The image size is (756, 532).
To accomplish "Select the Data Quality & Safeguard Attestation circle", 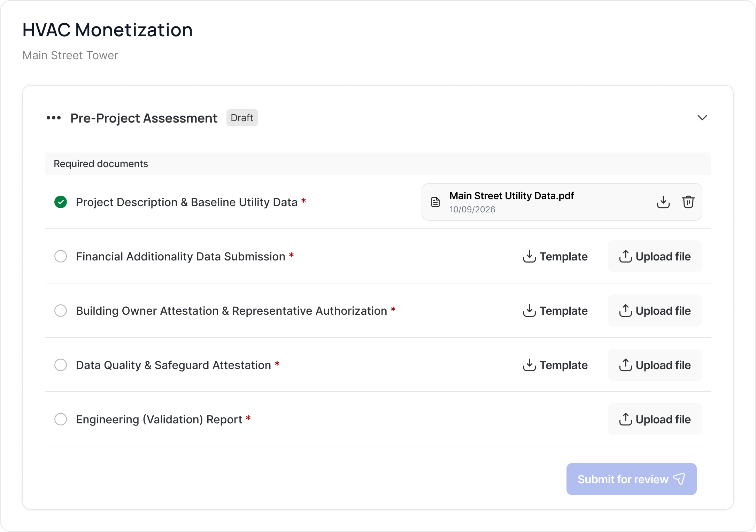I will [x=61, y=365].
